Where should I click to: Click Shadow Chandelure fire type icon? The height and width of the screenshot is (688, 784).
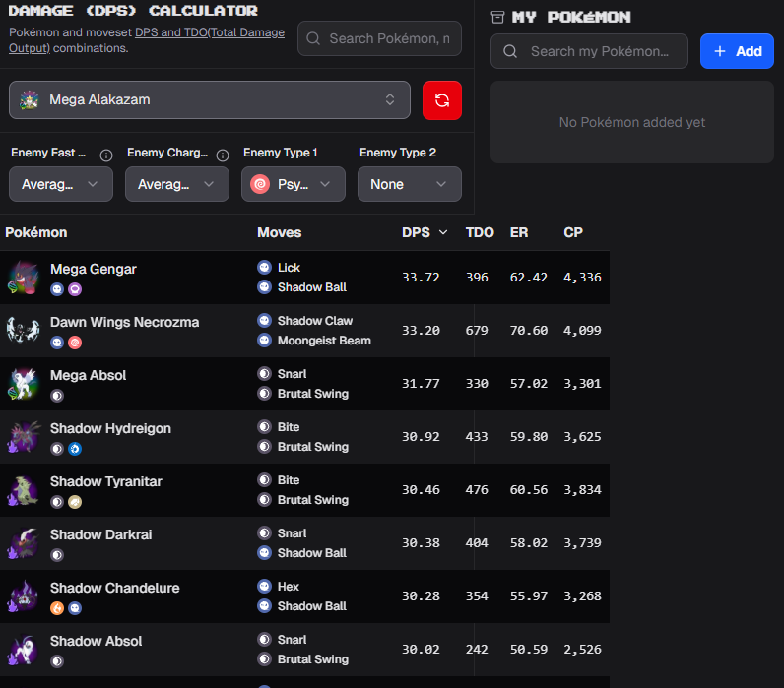point(57,608)
